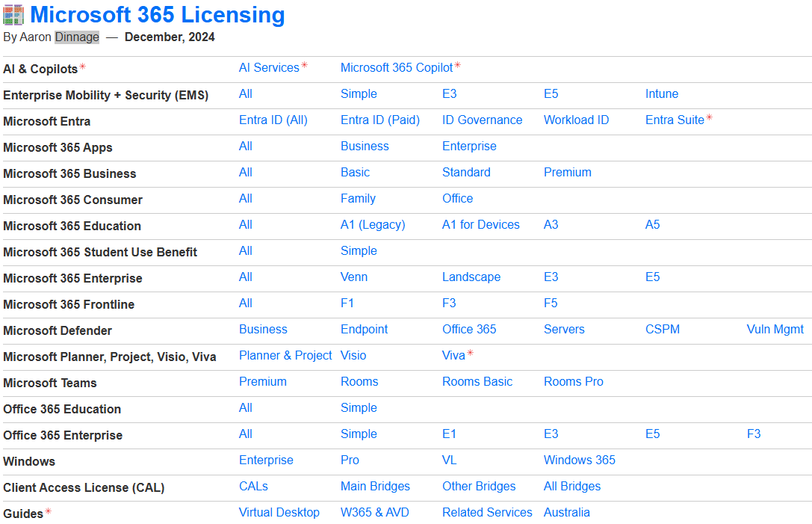Open Landscape view for Microsoft 365 Enterprise
812x524 pixels.
click(x=471, y=277)
